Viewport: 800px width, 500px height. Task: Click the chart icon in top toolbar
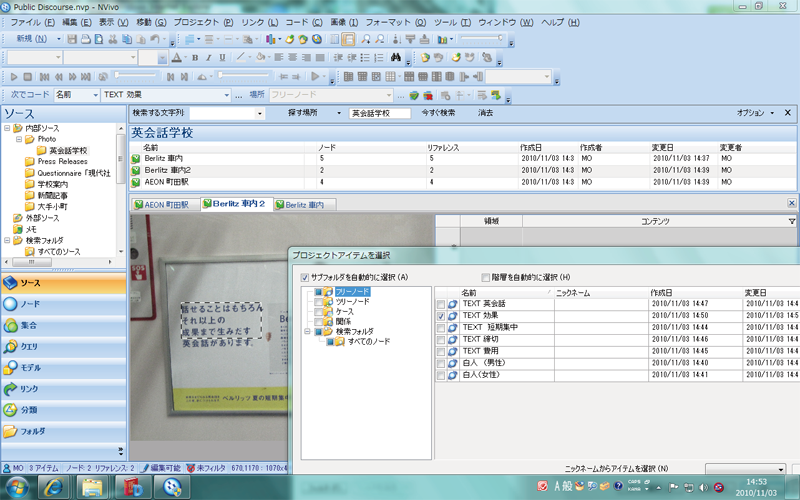click(x=270, y=39)
